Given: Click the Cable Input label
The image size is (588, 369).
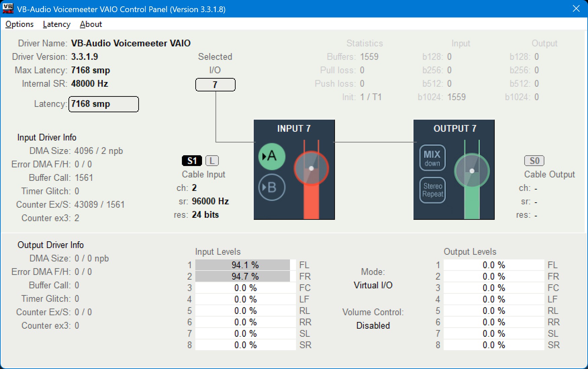Looking at the screenshot, I should pos(203,174).
